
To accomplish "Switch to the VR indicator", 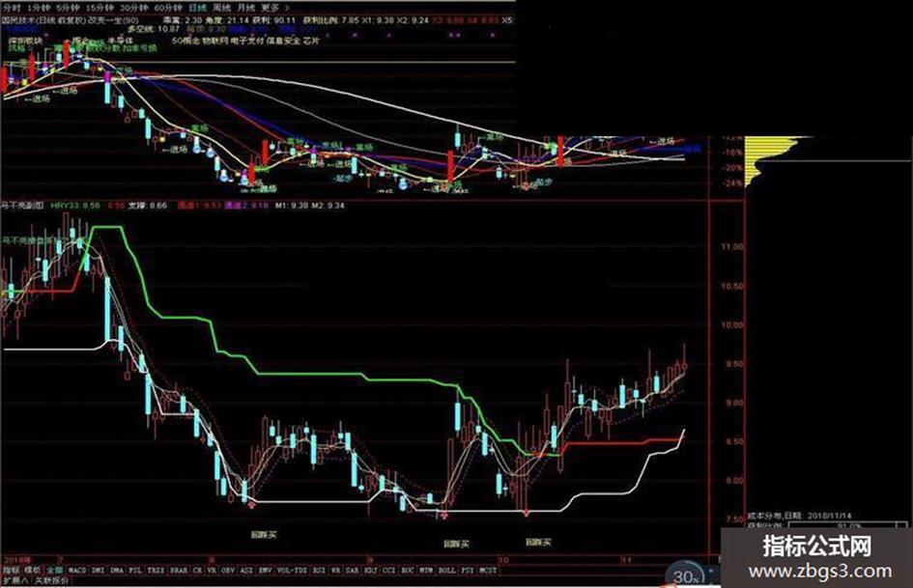I will (x=212, y=571).
